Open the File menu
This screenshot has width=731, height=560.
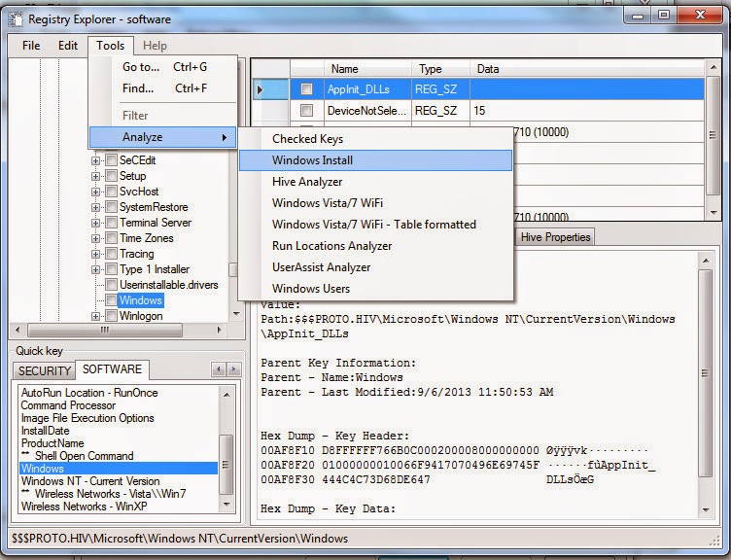pos(31,46)
